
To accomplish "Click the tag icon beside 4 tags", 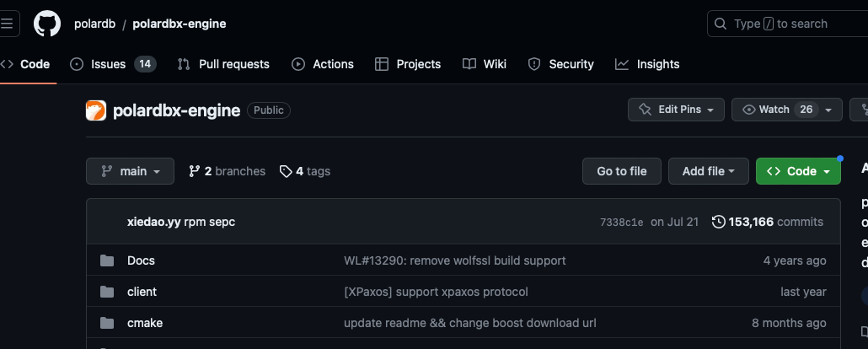I will point(286,171).
